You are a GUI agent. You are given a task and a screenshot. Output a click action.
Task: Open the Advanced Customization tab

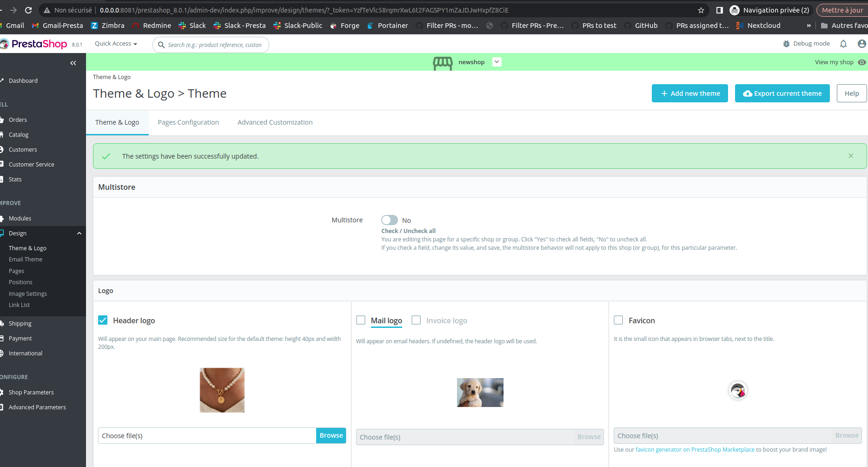coord(275,122)
